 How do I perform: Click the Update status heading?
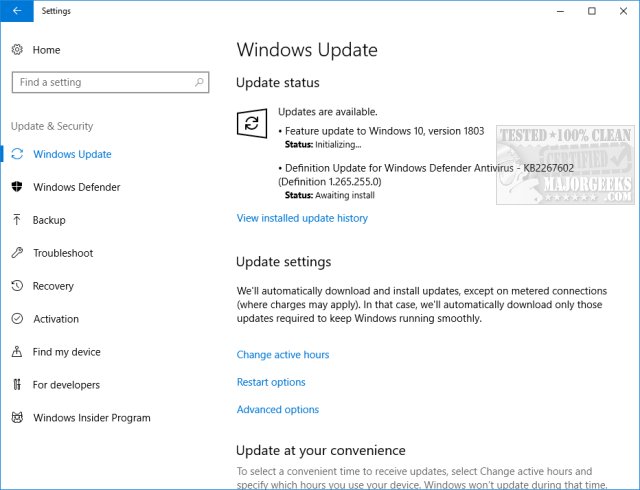[278, 82]
